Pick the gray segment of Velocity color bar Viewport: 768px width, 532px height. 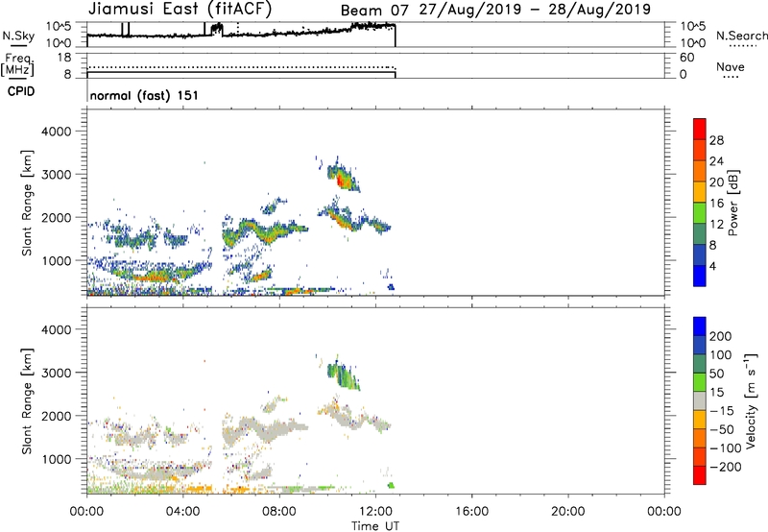pos(700,400)
